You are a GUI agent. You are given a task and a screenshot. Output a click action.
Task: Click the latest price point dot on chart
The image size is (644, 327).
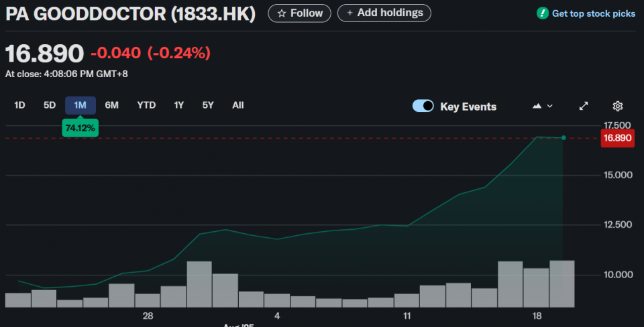563,138
